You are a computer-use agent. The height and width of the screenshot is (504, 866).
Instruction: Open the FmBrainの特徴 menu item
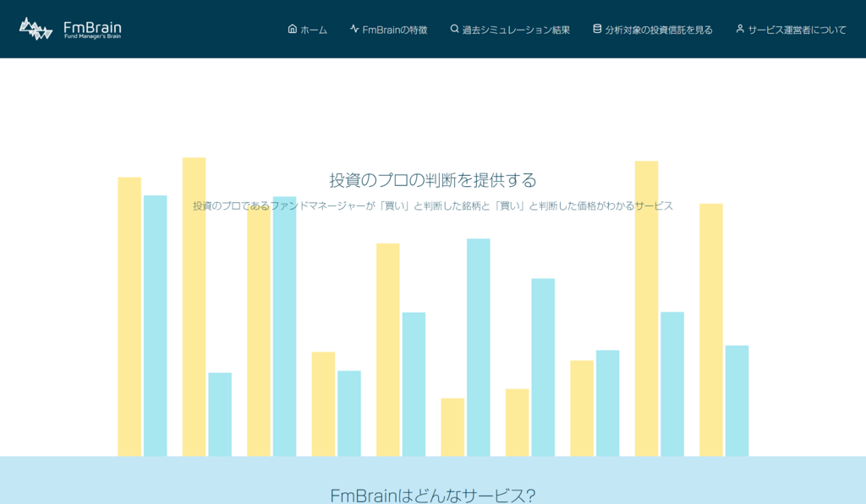pyautogui.click(x=395, y=30)
